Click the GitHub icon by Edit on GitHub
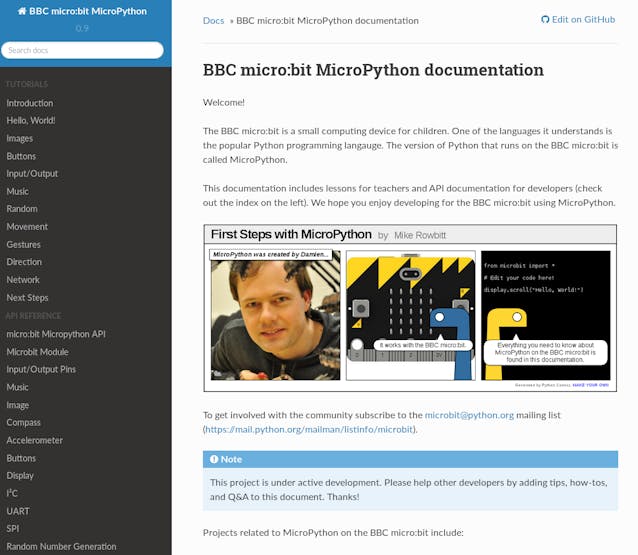638x555 pixels. pos(545,20)
